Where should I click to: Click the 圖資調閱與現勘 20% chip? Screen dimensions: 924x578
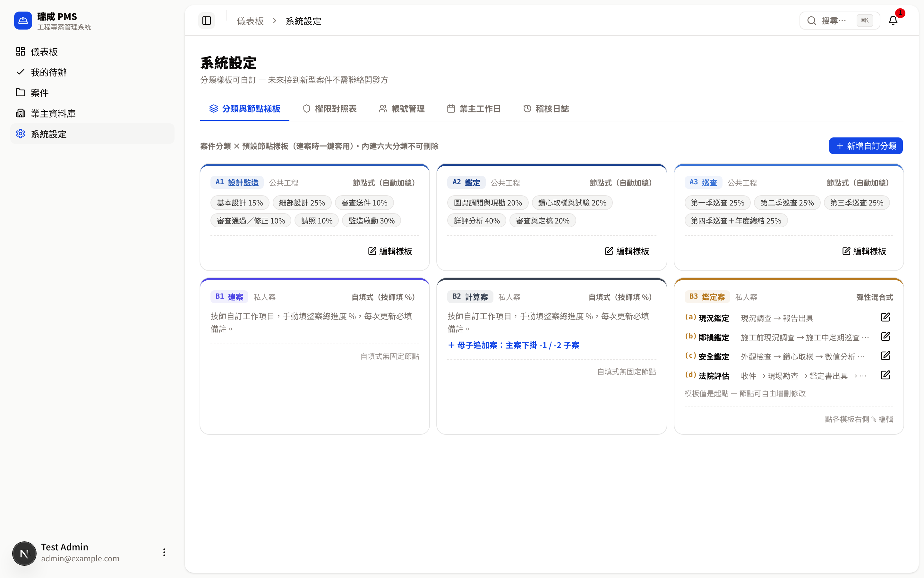(488, 203)
